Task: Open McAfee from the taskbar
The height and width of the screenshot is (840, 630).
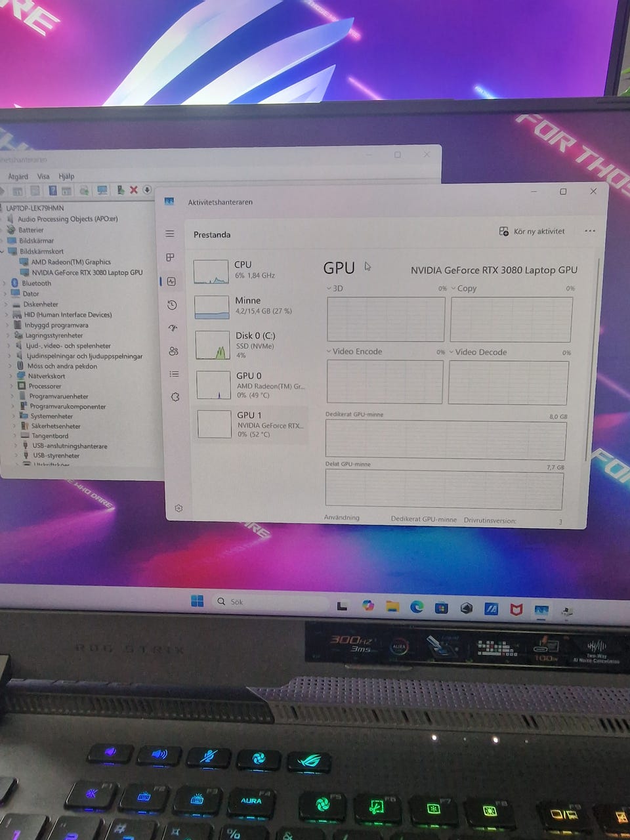Action: tap(516, 610)
